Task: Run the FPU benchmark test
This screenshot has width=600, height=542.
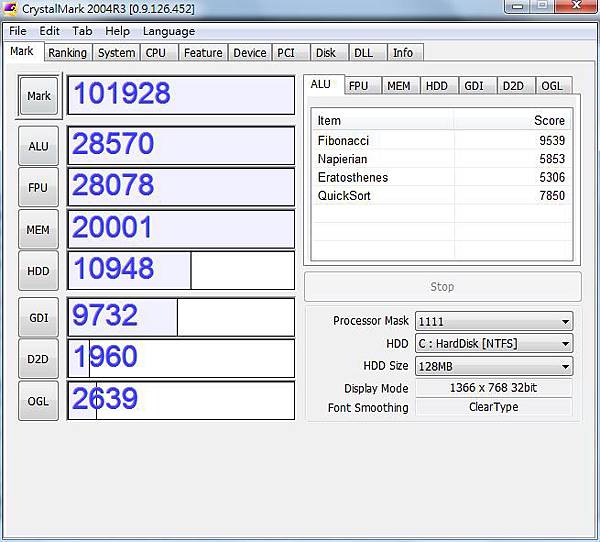Action: click(38, 187)
